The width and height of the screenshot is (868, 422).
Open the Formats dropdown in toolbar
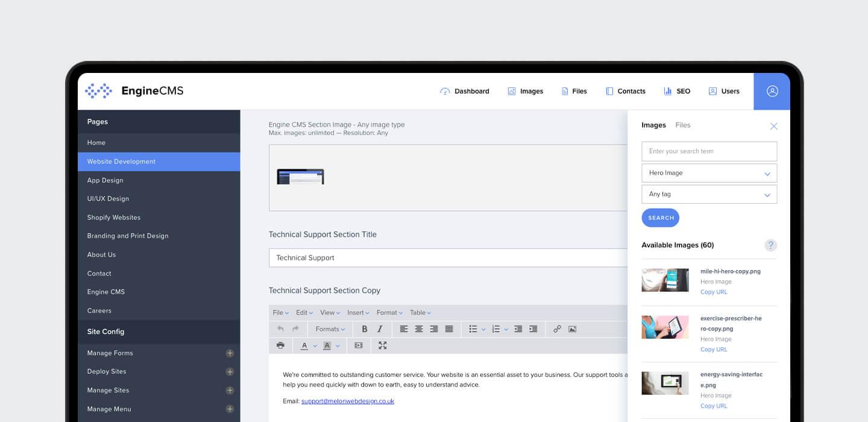point(330,329)
